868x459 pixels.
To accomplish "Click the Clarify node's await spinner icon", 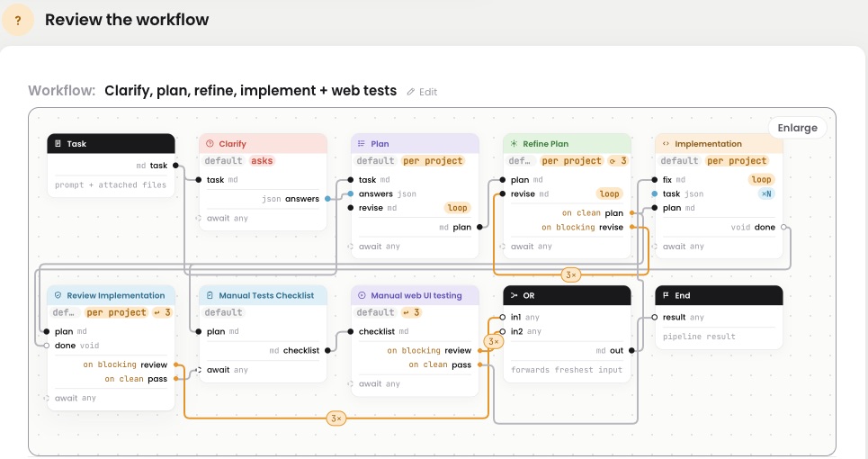I will click(x=198, y=218).
